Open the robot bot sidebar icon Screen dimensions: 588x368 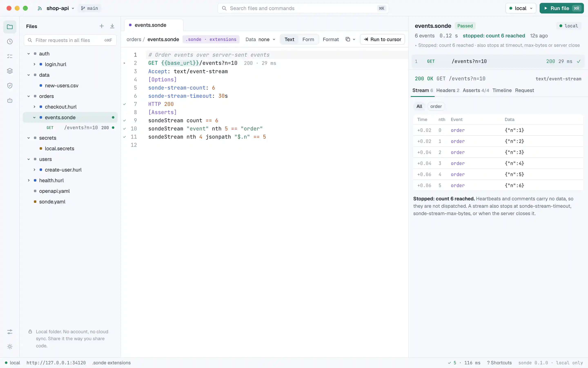pyautogui.click(x=10, y=101)
